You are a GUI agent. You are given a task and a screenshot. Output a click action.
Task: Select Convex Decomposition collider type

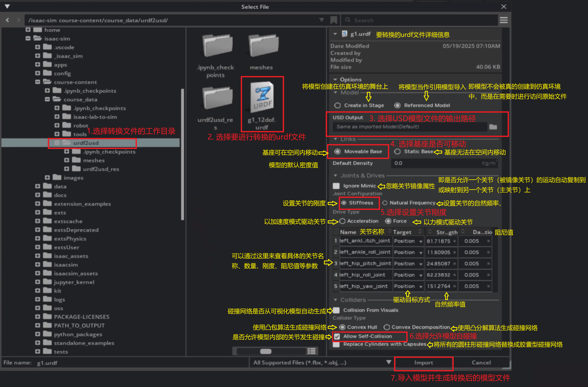tap(387, 327)
